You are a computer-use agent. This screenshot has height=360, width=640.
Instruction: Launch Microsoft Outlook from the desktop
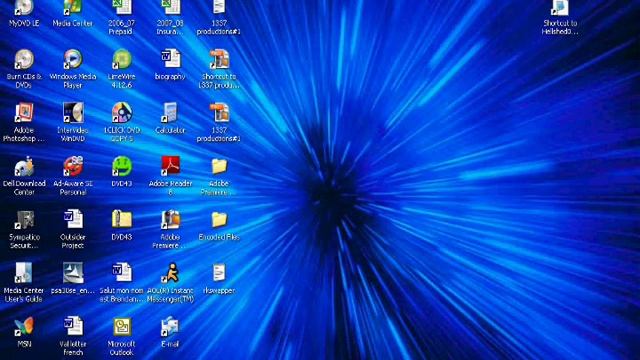pos(122,327)
